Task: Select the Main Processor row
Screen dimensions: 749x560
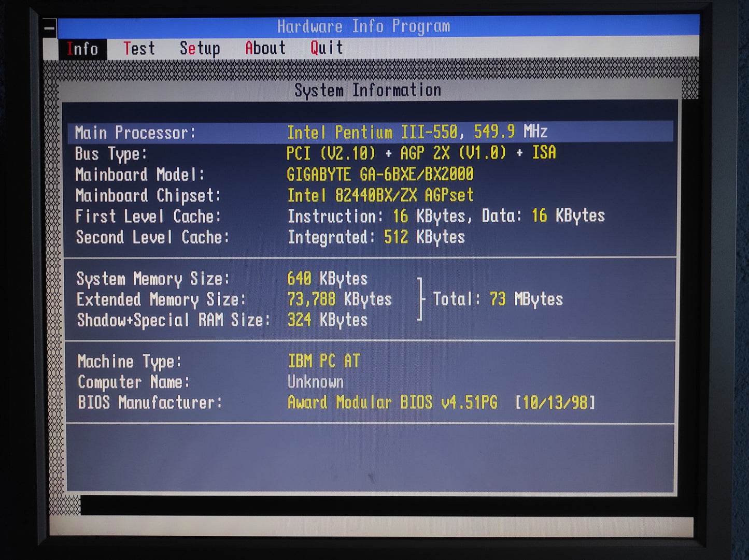Action: 370,132
